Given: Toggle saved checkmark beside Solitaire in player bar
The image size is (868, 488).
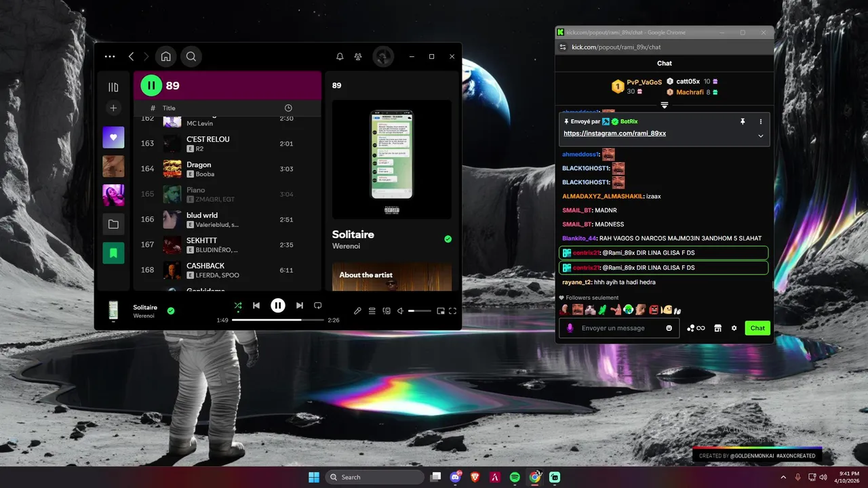Looking at the screenshot, I should [171, 311].
